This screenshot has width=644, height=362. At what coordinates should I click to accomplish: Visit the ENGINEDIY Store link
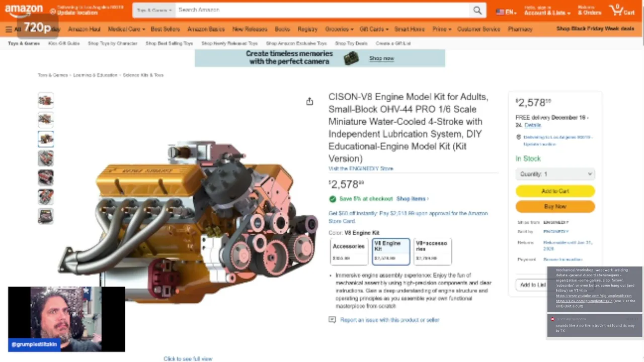[361, 169]
